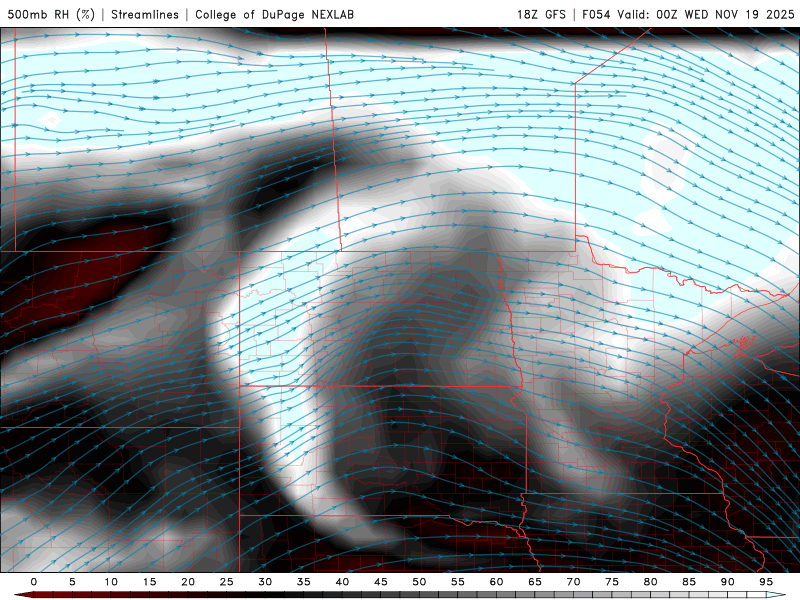Click the "50" color scale label
The image size is (800, 600).
(x=419, y=582)
